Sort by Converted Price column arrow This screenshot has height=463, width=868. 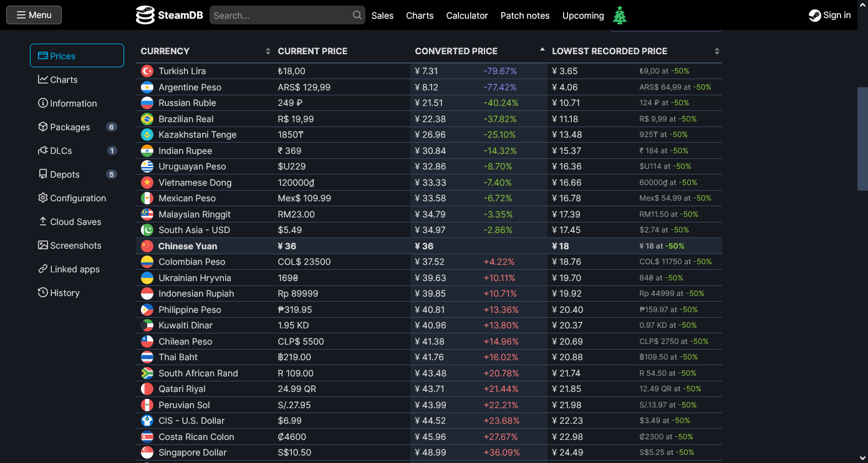coord(542,50)
